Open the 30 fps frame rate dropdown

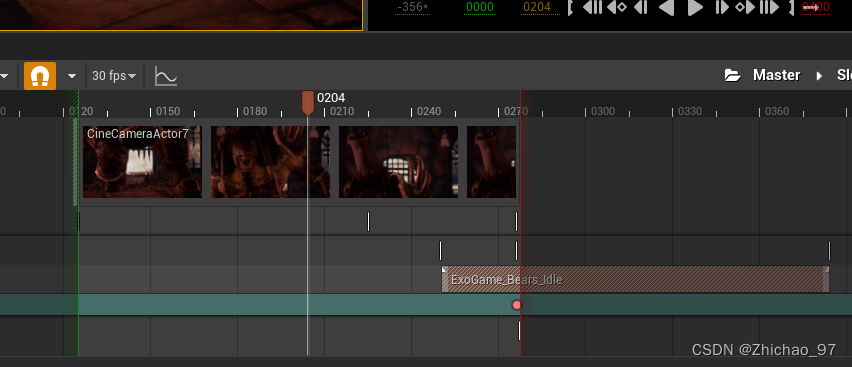coord(114,76)
